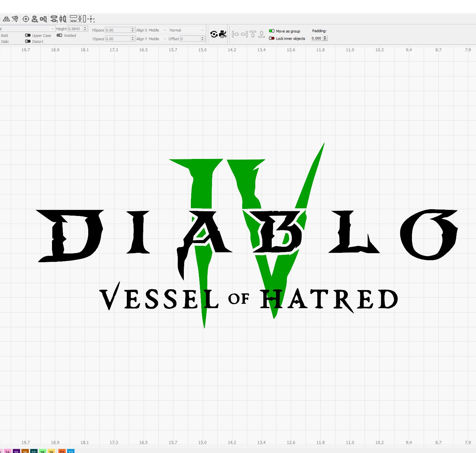
Task: Toggle Italic text formatting
Action: click(x=5, y=42)
